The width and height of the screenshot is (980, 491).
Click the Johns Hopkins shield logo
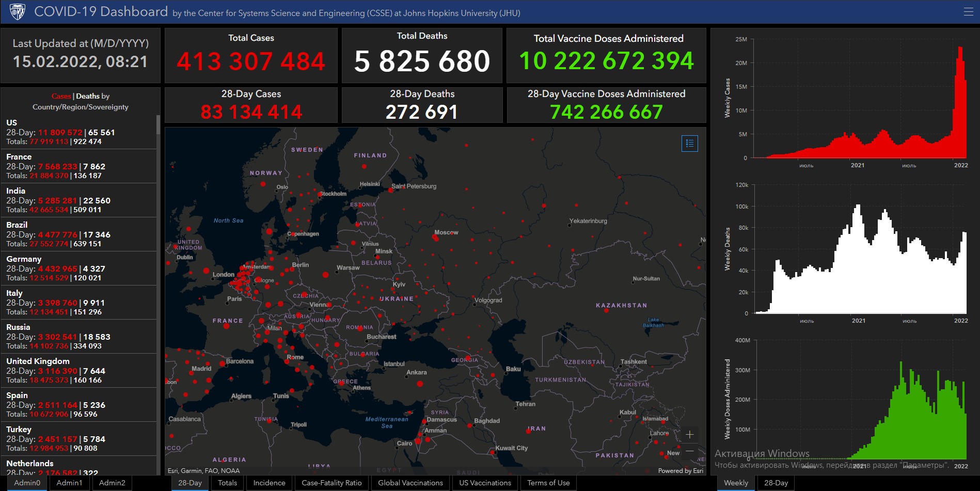click(18, 11)
